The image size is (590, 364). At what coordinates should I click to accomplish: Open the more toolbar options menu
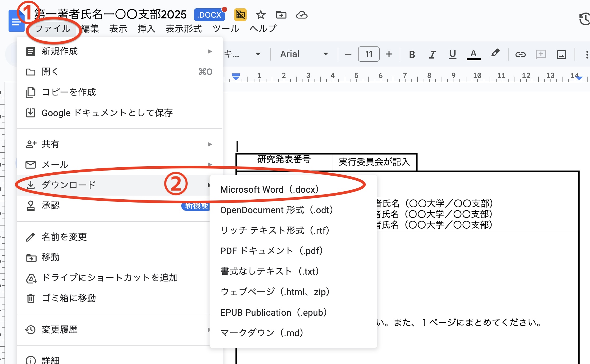coord(587,54)
